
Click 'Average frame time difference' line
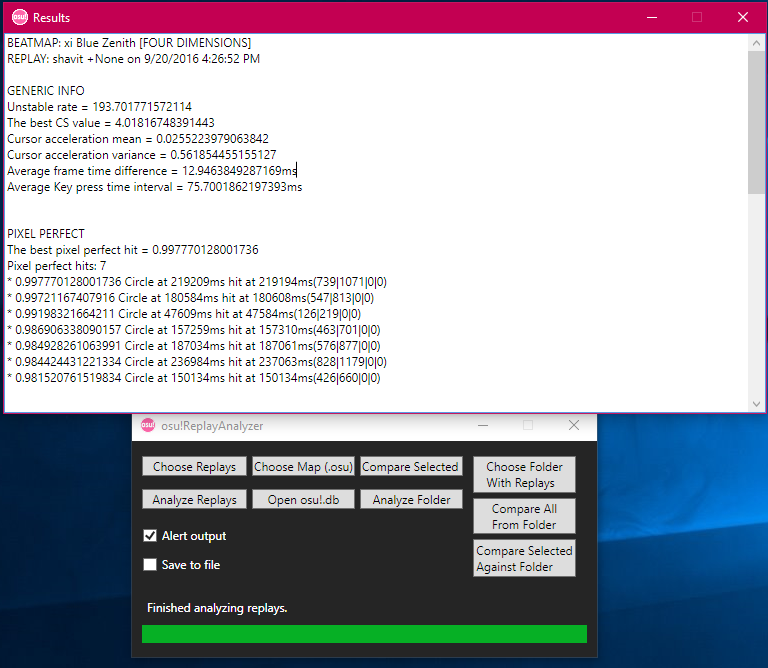(x=152, y=171)
